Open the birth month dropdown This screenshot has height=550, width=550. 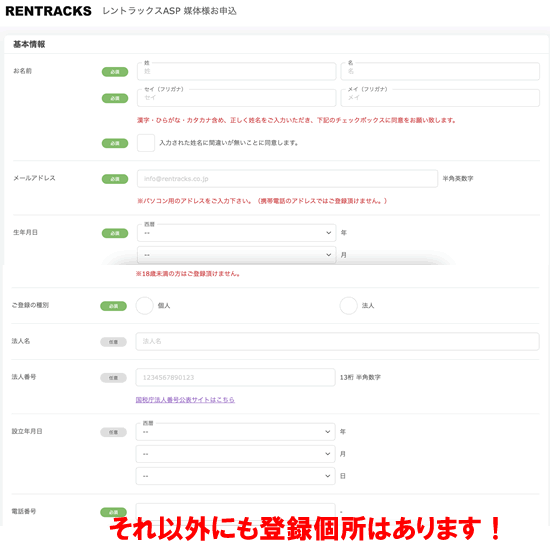point(236,255)
